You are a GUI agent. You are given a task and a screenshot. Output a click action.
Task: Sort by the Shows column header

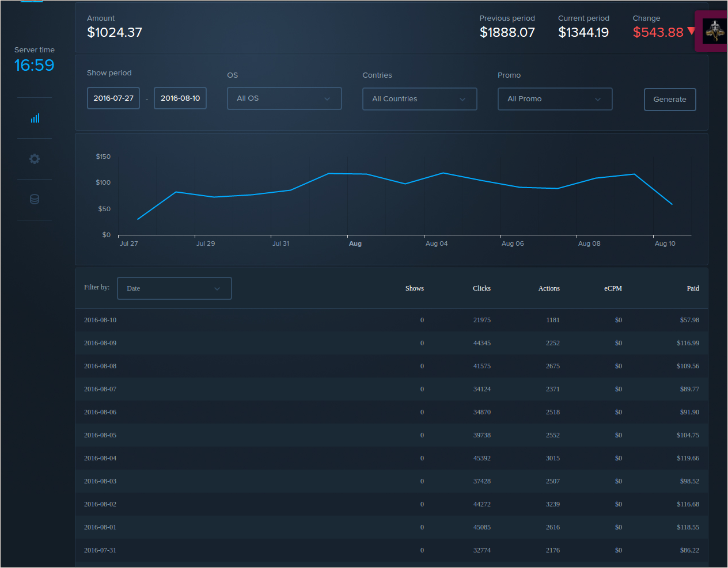[415, 288]
